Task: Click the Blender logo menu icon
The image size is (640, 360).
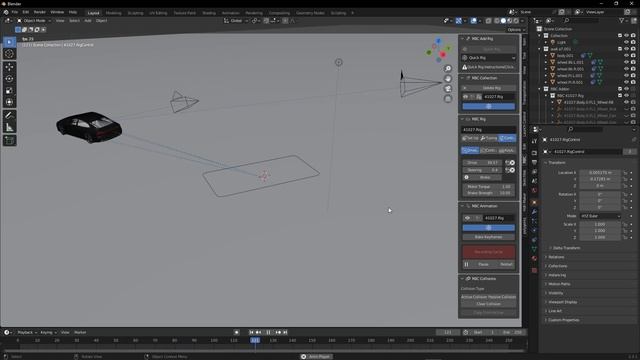Action: click(6, 12)
